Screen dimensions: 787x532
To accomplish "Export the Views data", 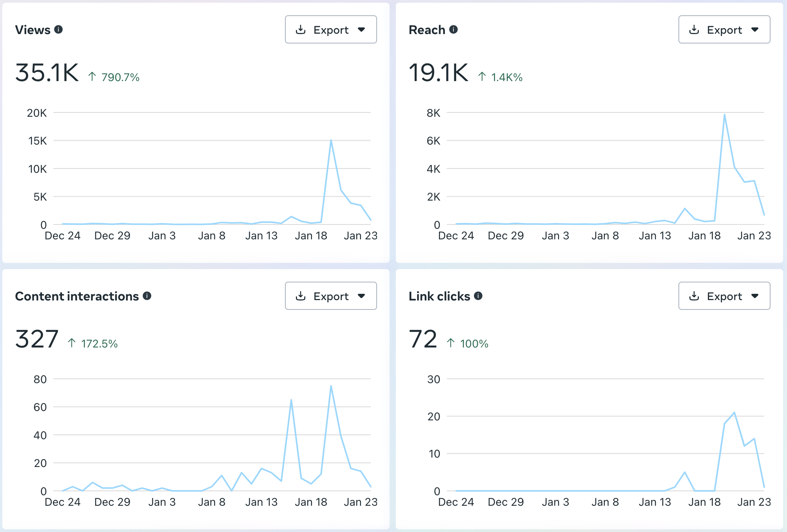I will click(x=331, y=29).
